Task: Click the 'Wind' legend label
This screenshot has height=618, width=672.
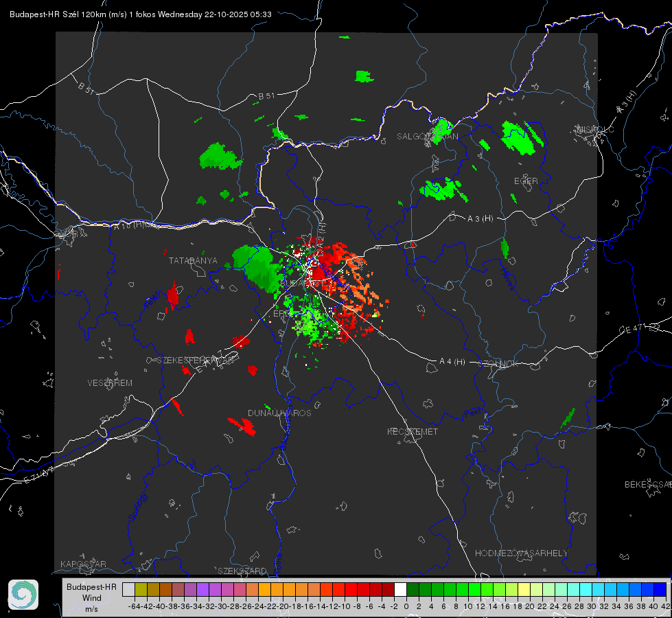Action: [x=92, y=598]
